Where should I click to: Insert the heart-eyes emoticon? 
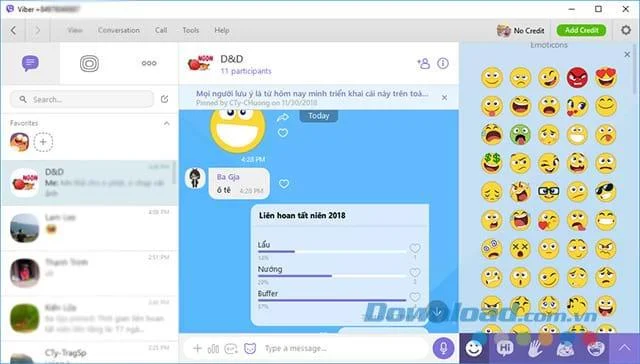click(x=606, y=78)
